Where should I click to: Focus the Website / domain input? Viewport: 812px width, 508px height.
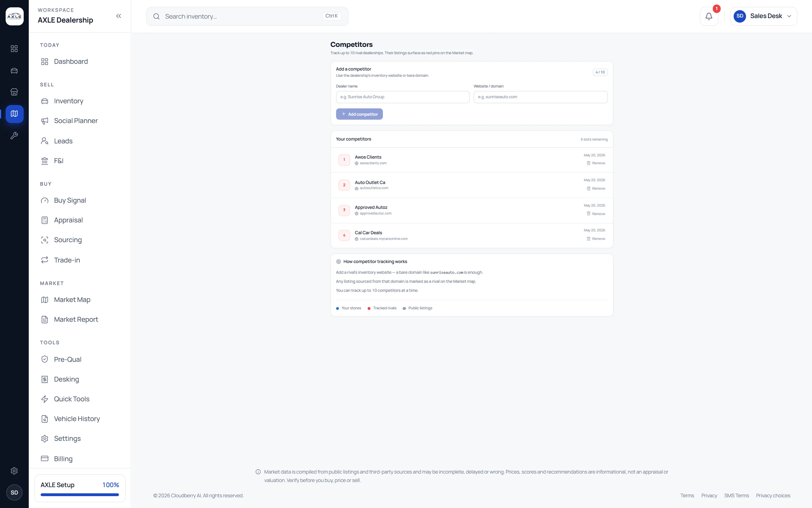click(x=540, y=97)
